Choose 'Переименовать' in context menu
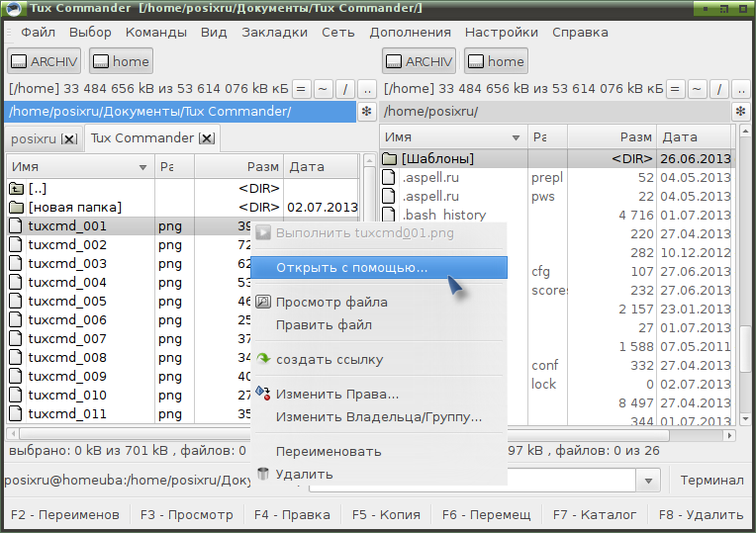The height and width of the screenshot is (533, 756). point(379,452)
